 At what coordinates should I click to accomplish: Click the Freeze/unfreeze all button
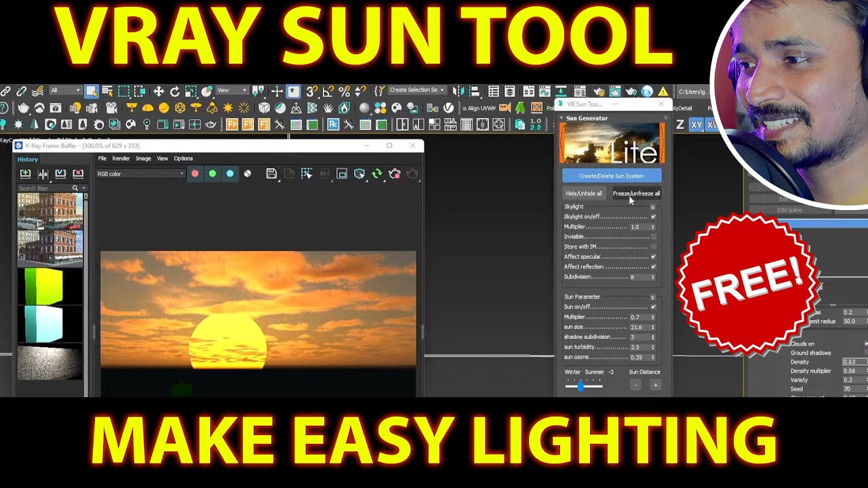[636, 193]
